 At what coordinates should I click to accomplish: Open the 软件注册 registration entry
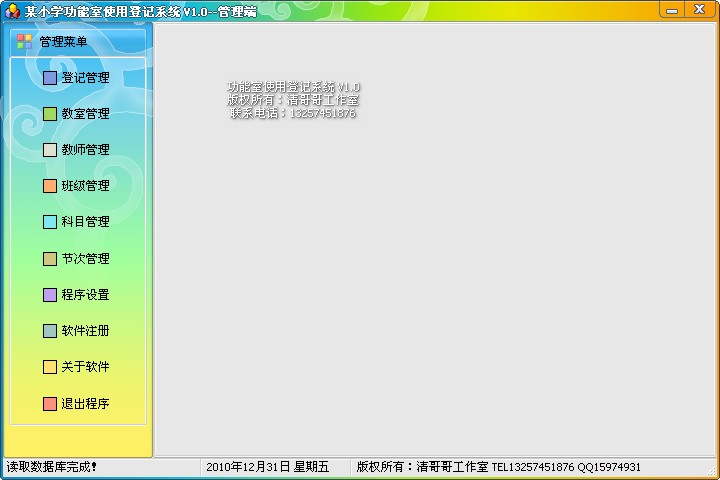pos(85,331)
